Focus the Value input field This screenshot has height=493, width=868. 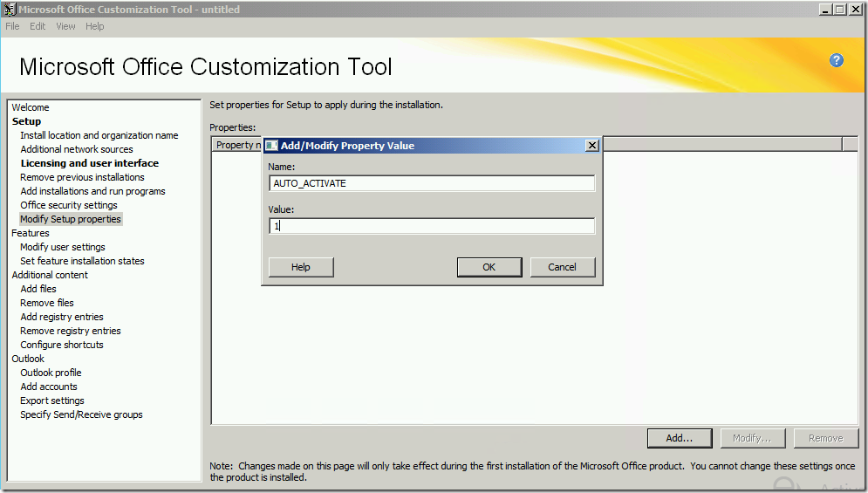click(432, 226)
